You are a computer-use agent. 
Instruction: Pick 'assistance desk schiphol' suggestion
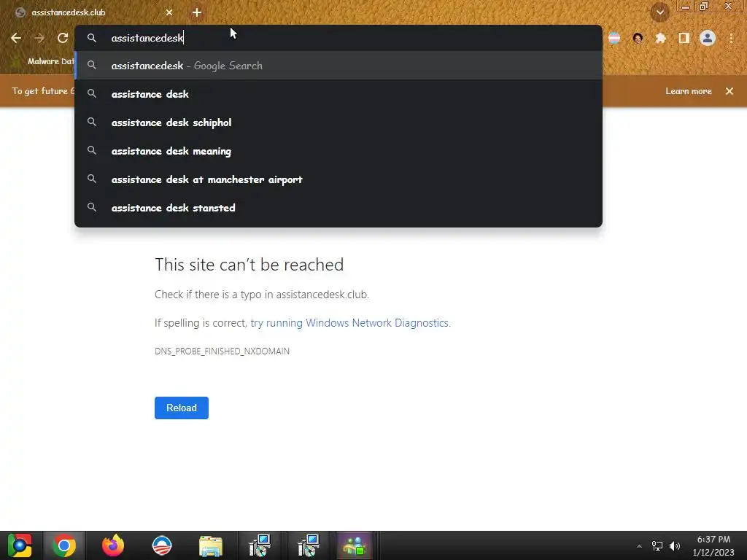[338, 122]
